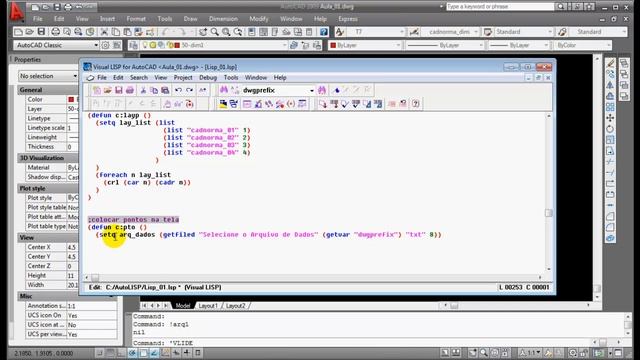Click Model tab in AutoCAD drawing area
This screenshot has width=640, height=360.
point(183,306)
